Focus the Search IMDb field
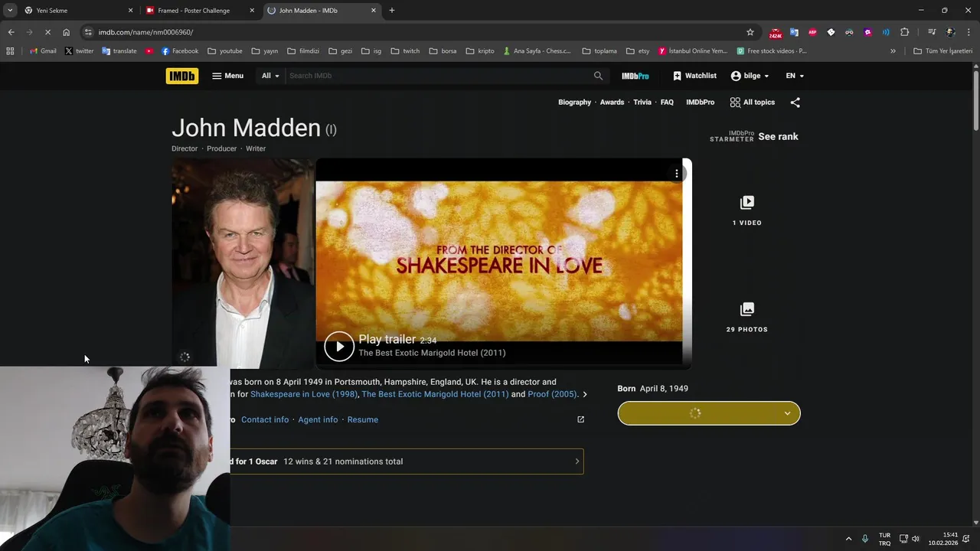Viewport: 980px width, 551px height. tap(438, 76)
